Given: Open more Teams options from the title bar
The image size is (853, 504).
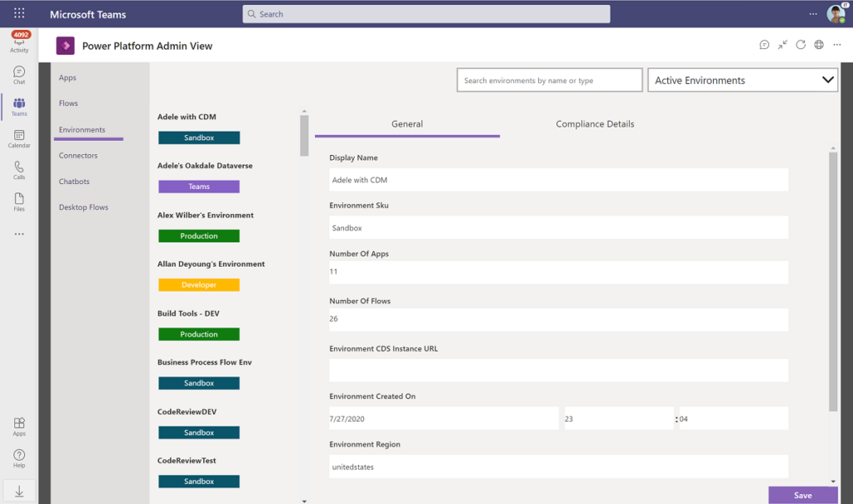Looking at the screenshot, I should (814, 13).
